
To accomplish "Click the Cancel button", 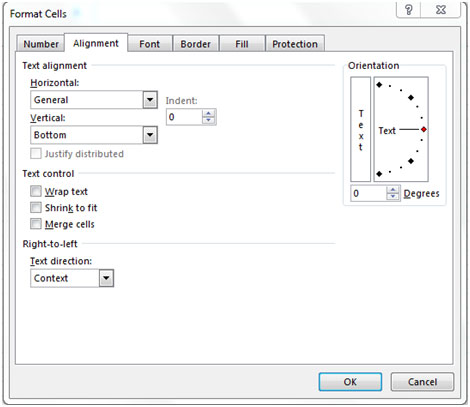I will (422, 382).
